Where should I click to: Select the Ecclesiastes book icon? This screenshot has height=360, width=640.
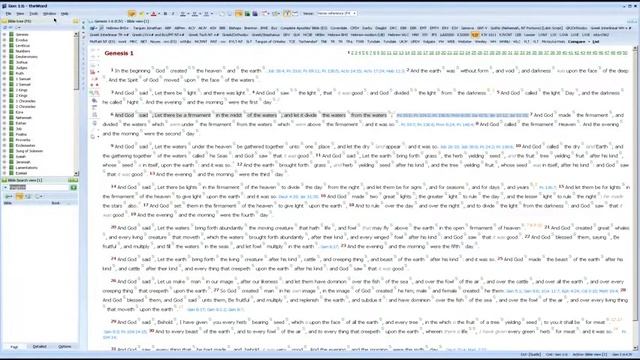point(11,145)
